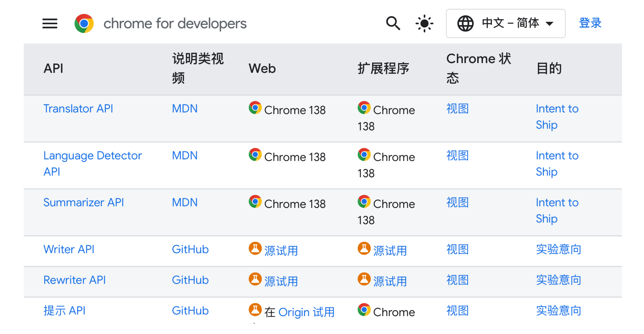
Task: Open the Summarizer API MDN link
Action: point(185,202)
